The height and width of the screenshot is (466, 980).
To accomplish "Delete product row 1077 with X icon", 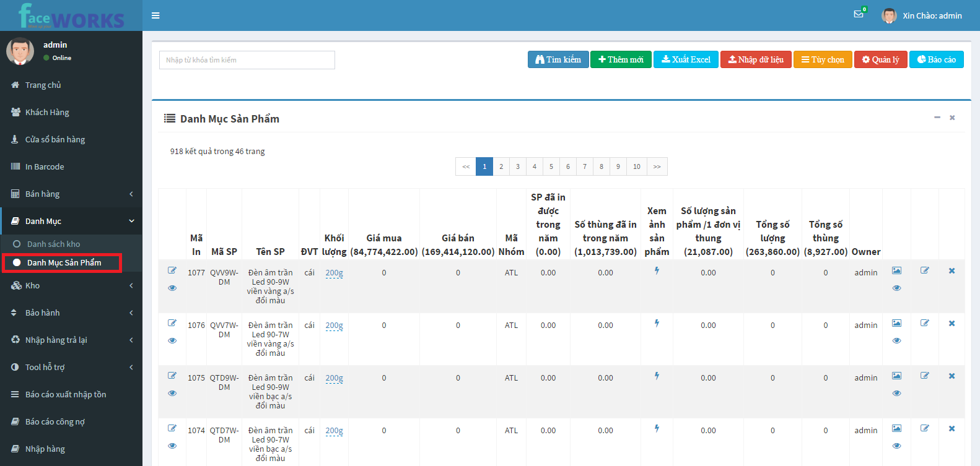I will (952, 271).
